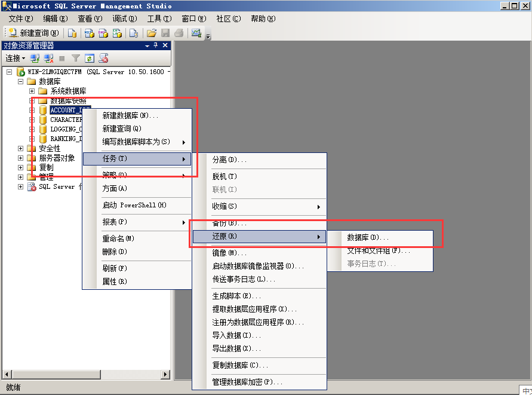Click the CHARACTER database cylinder icon
Viewport: 532px width, 395px height.
tap(43, 120)
